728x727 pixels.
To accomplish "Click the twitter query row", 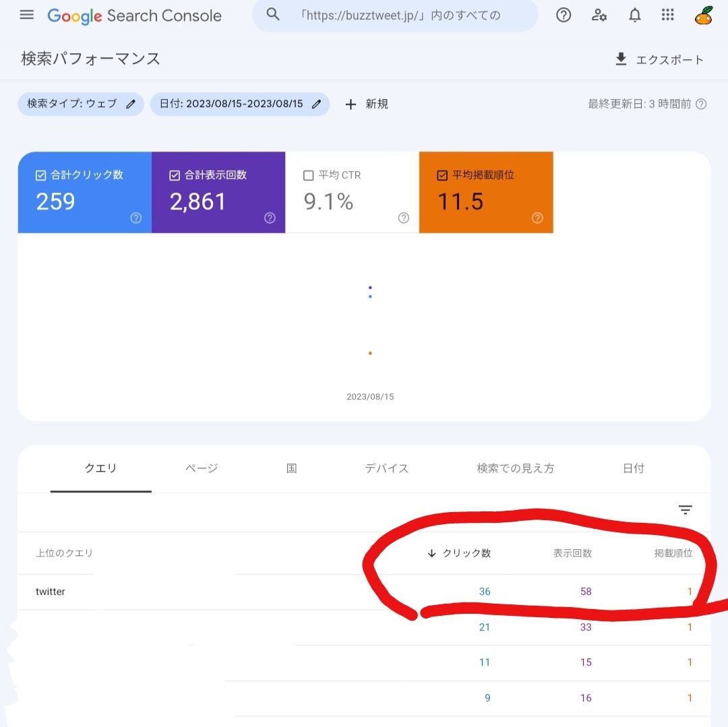I will (365, 592).
